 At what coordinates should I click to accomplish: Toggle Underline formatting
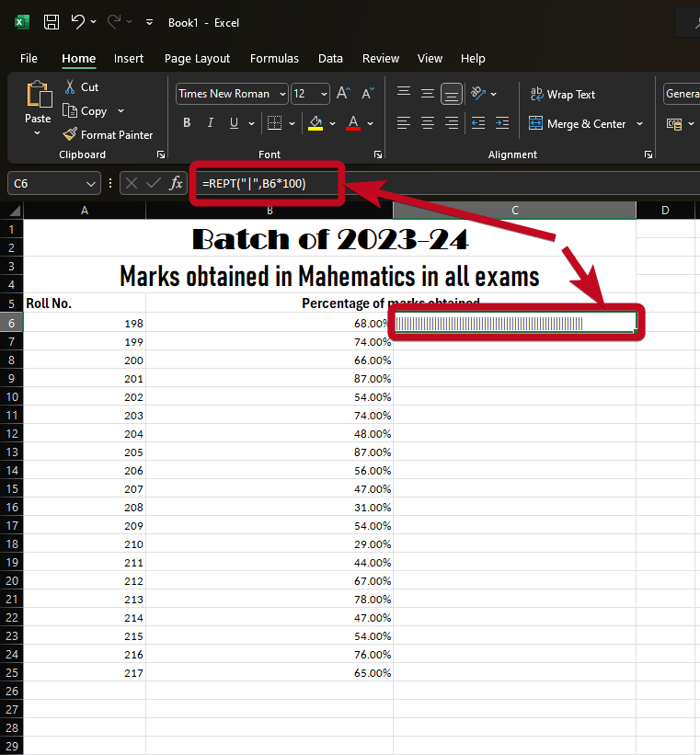click(235, 123)
